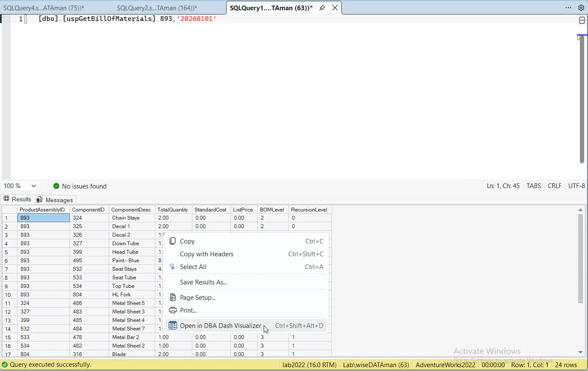This screenshot has height=371, width=588.
Task: Click the StandardCost column header
Action: [211, 209]
